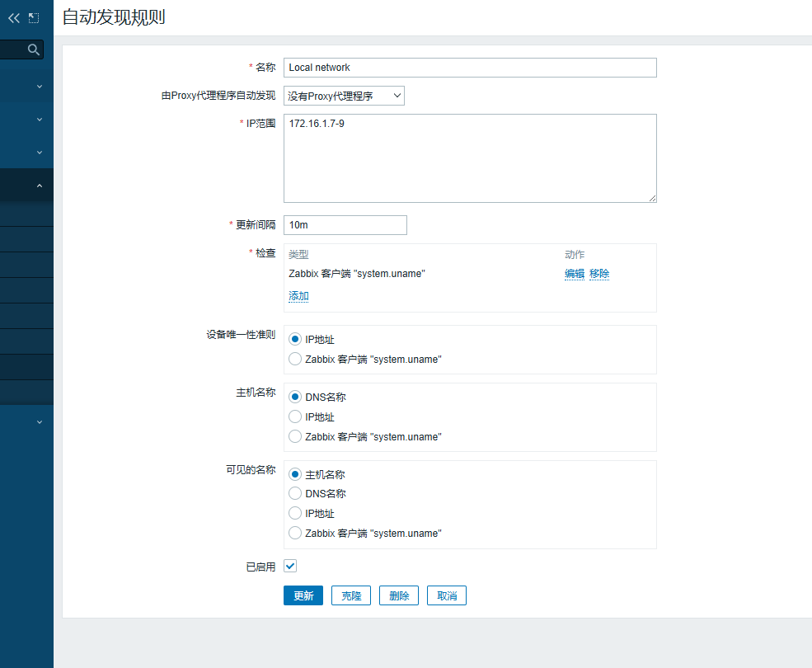812x668 pixels.
Task: Click the 动作 column header in checks table
Action: pyautogui.click(x=575, y=255)
